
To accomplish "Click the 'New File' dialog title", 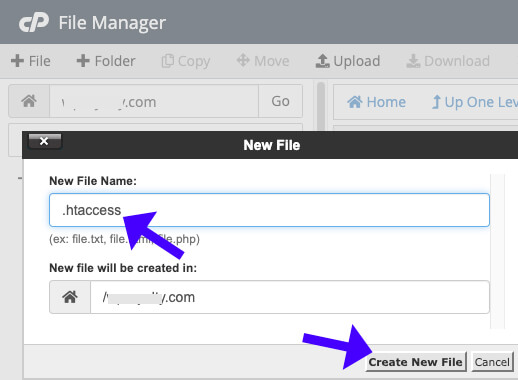I will click(272, 145).
